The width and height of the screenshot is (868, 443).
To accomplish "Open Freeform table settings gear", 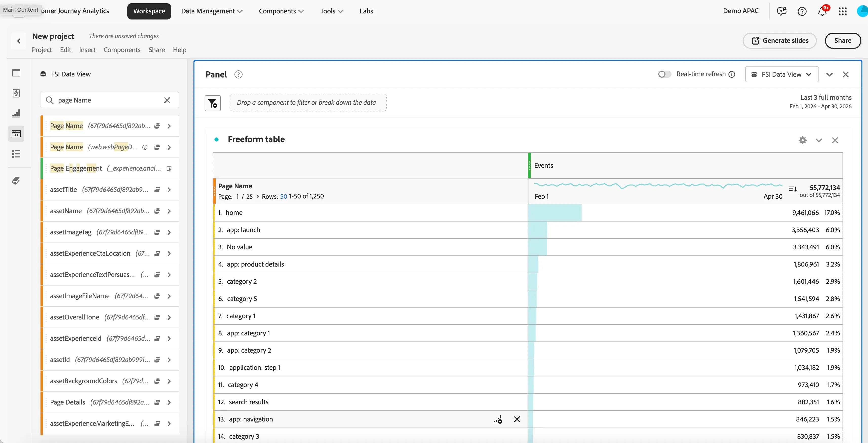I will 803,140.
